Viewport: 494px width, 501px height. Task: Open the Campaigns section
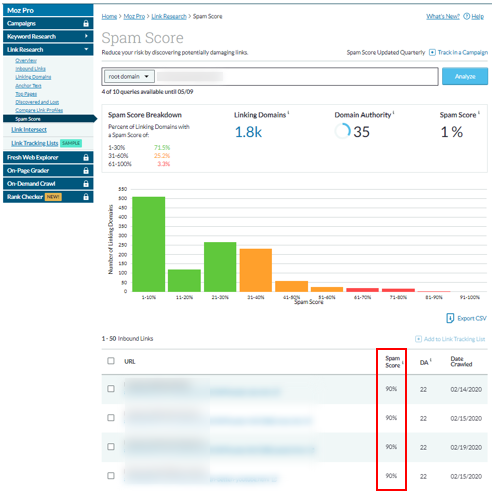point(48,23)
